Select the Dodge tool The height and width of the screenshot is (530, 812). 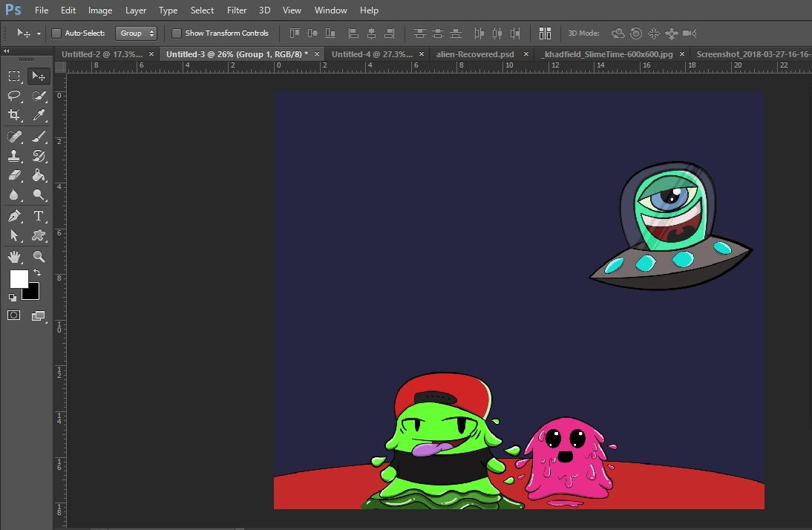39,194
